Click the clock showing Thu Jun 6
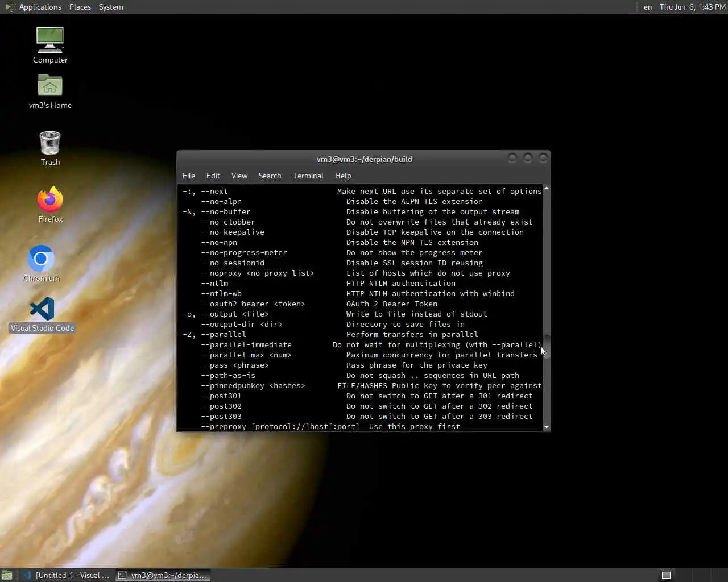 tap(692, 7)
